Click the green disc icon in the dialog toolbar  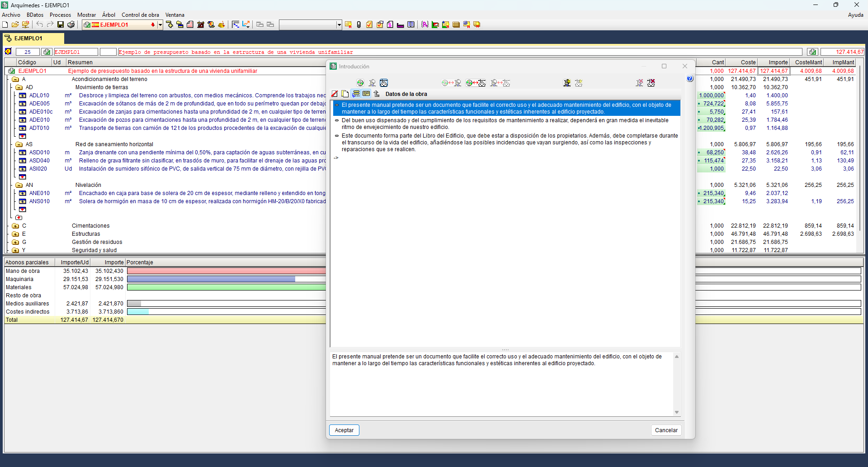pos(360,83)
